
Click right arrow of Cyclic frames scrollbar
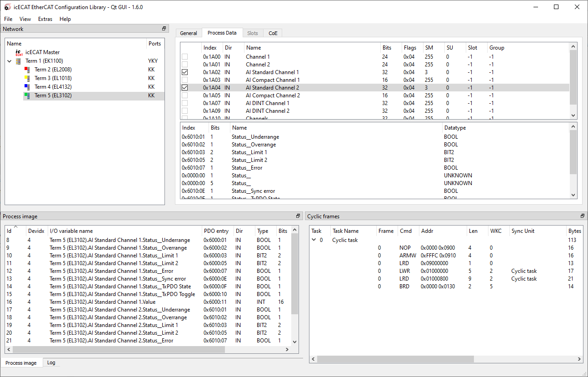(579, 359)
